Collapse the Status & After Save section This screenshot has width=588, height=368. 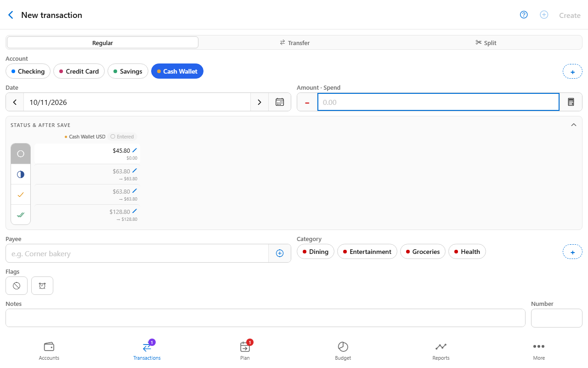573,125
